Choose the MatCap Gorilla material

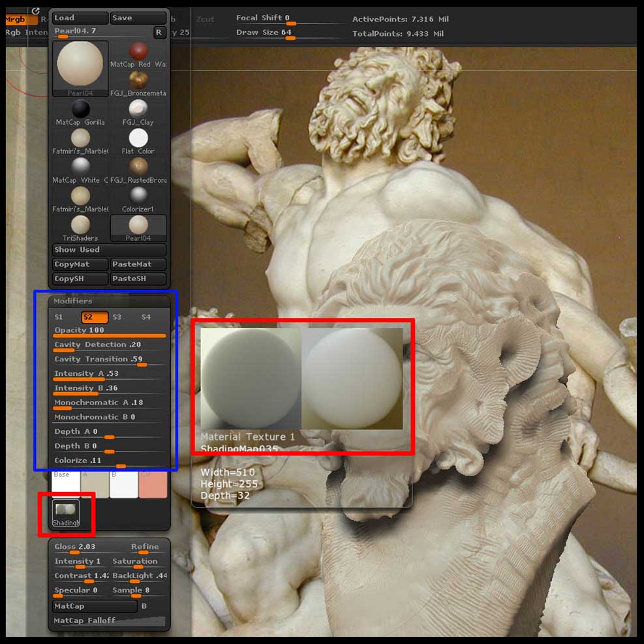(80, 109)
